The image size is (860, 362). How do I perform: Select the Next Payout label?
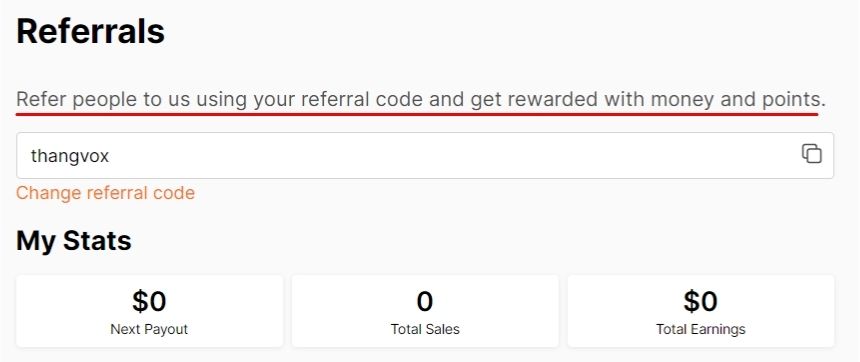(149, 329)
